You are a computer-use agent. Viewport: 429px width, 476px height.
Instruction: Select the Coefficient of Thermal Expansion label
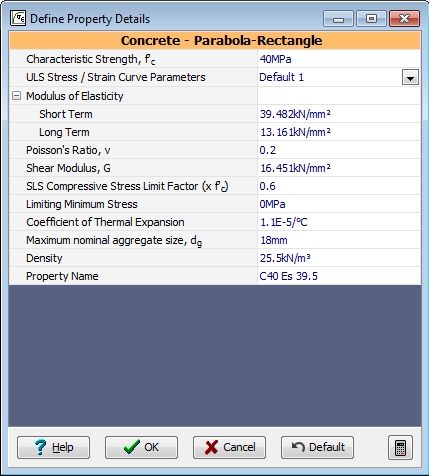pyautogui.click(x=105, y=222)
